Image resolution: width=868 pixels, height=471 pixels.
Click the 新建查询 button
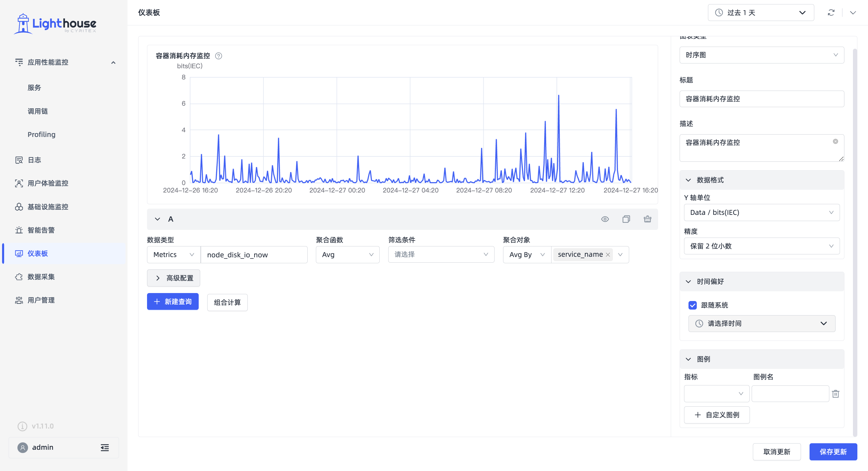[173, 302]
